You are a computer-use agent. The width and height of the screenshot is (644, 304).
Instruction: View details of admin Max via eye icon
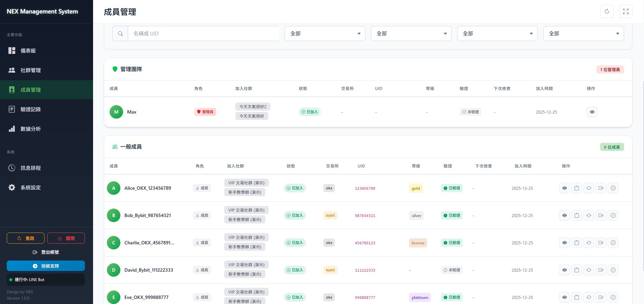pos(592,112)
